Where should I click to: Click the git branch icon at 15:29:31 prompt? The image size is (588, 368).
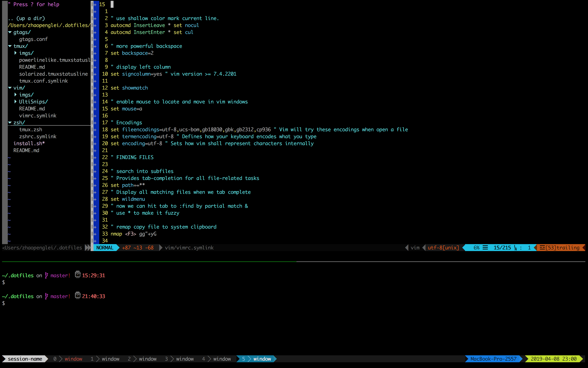[46, 276]
